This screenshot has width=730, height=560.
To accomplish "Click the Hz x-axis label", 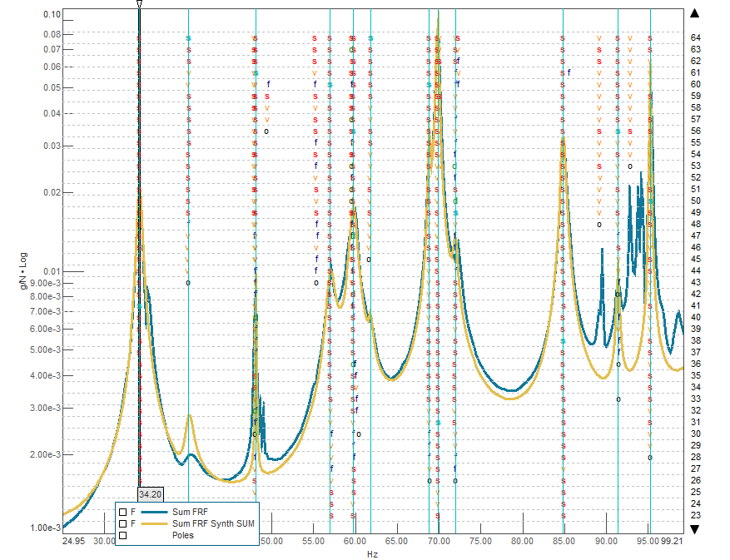I will coord(372,553).
